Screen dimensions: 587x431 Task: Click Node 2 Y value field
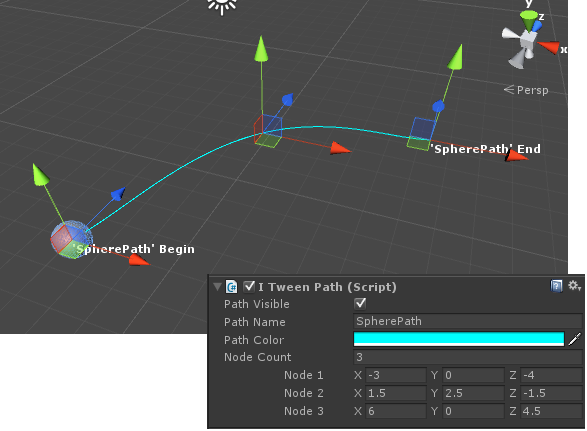coord(474,393)
